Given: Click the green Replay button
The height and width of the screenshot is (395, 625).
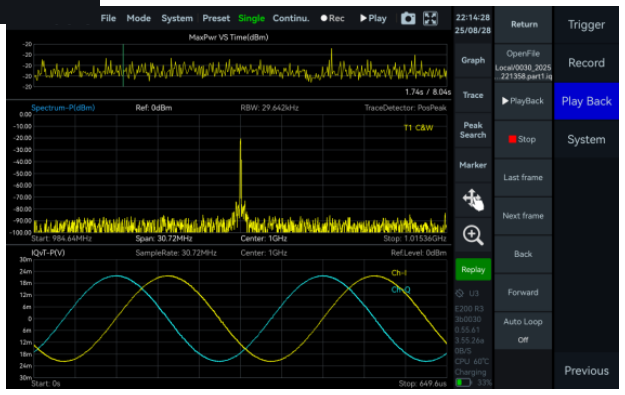Looking at the screenshot, I should pos(473,269).
